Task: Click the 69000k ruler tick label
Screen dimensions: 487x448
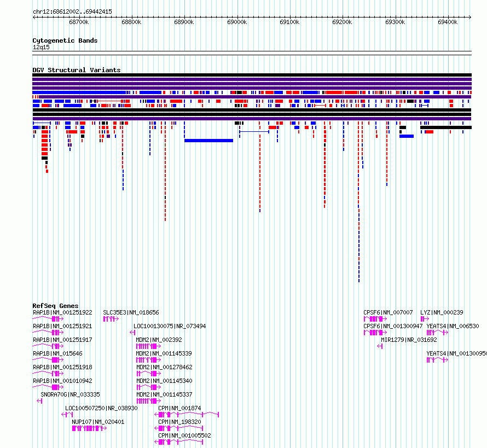Action: point(237,22)
